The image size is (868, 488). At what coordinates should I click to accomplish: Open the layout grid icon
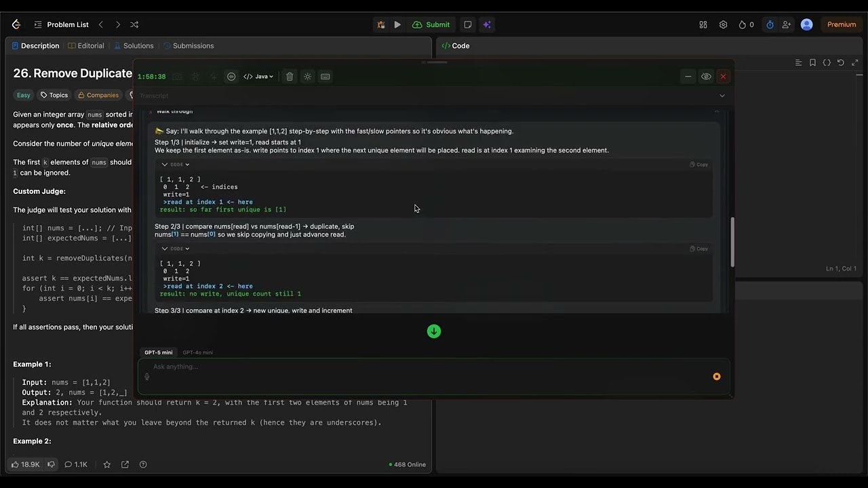703,24
